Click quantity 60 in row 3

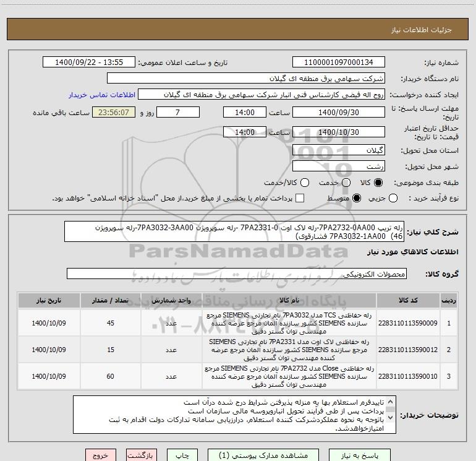111,376
